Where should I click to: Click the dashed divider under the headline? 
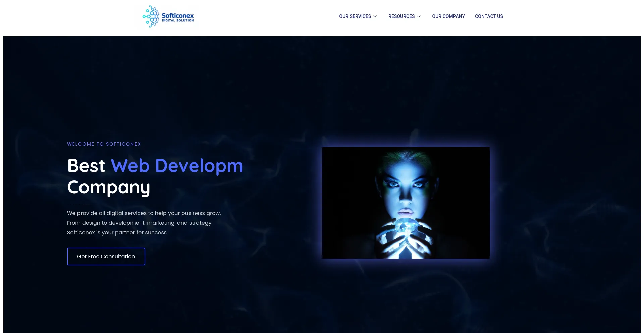(x=79, y=205)
